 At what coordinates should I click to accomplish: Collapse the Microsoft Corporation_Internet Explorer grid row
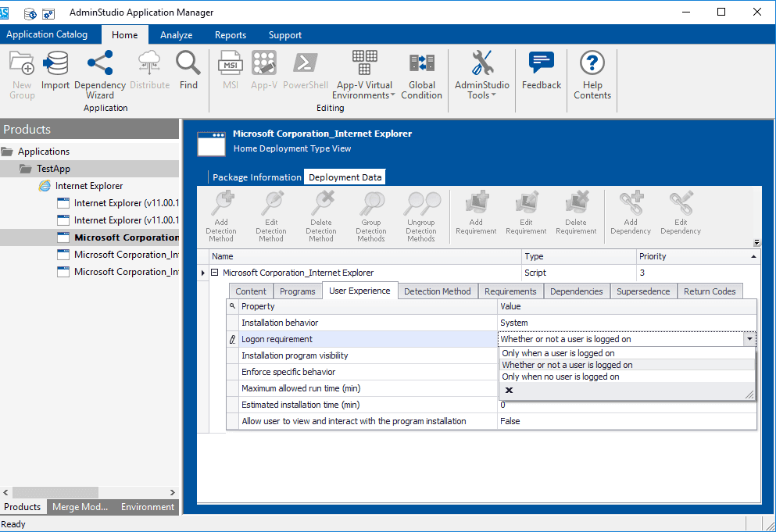(x=215, y=272)
